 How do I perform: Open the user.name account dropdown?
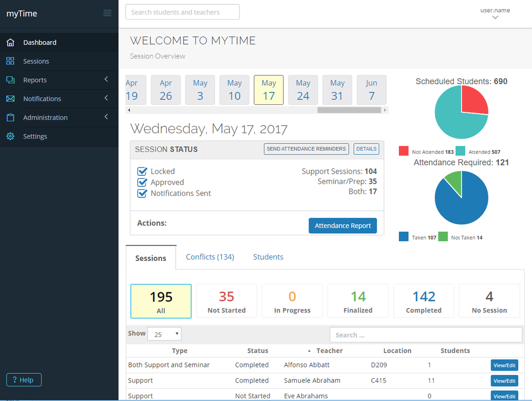[495, 13]
